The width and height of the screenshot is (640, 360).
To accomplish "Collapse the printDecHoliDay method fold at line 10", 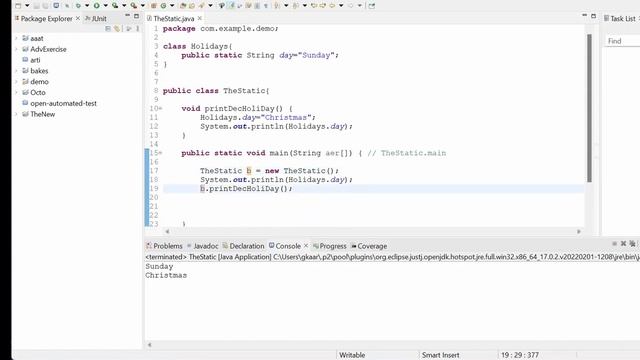I will [160, 109].
